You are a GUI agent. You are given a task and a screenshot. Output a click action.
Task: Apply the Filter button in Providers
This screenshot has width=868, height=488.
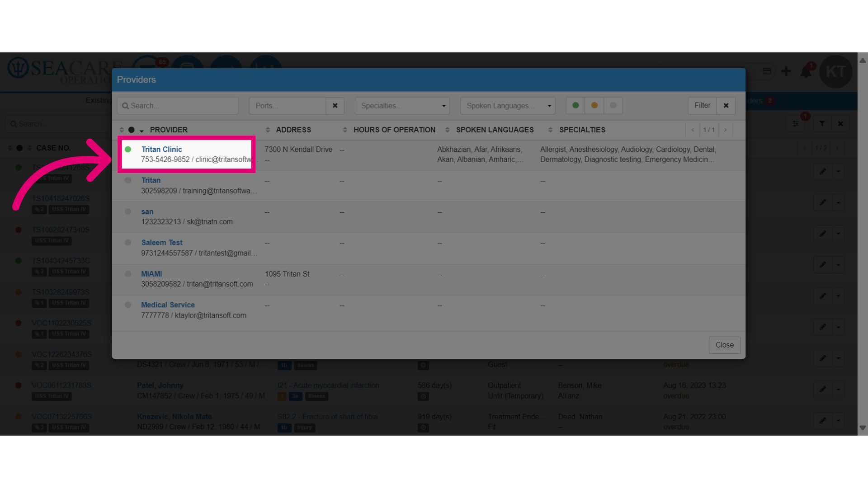tap(702, 105)
